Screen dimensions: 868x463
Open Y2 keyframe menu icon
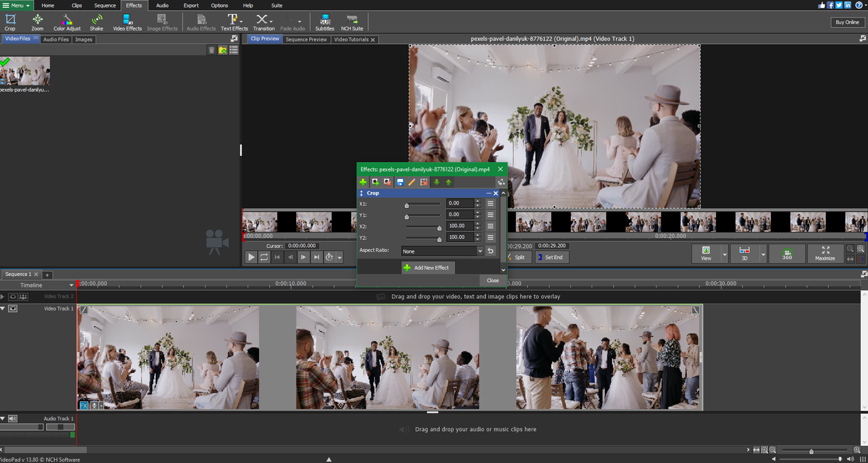490,237
